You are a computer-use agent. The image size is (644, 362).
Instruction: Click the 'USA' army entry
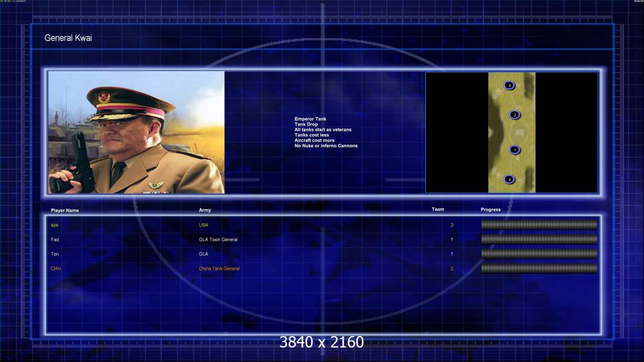(x=204, y=225)
